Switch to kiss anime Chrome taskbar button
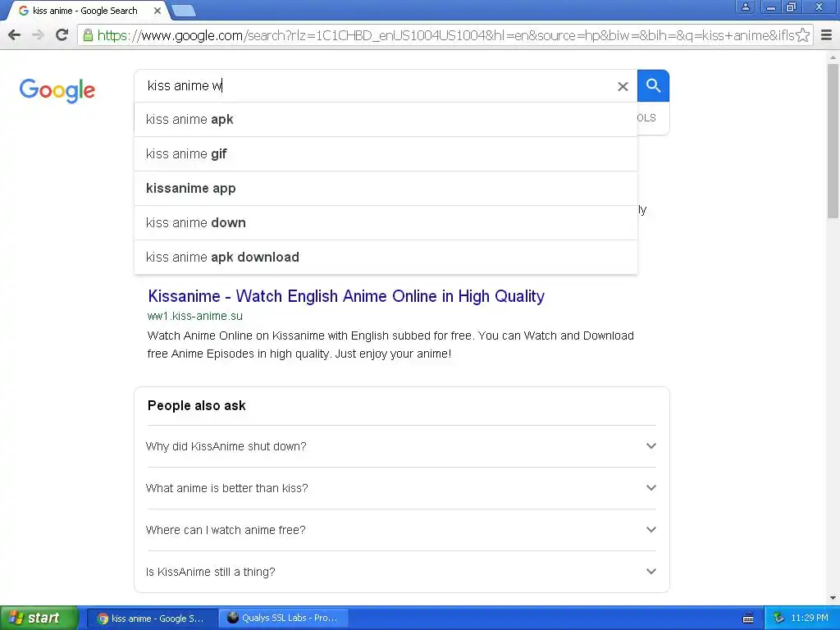Image resolution: width=840 pixels, height=630 pixels. 152,619
